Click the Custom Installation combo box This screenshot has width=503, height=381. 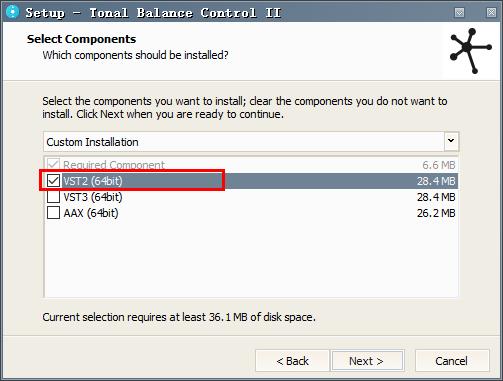[x=251, y=142]
